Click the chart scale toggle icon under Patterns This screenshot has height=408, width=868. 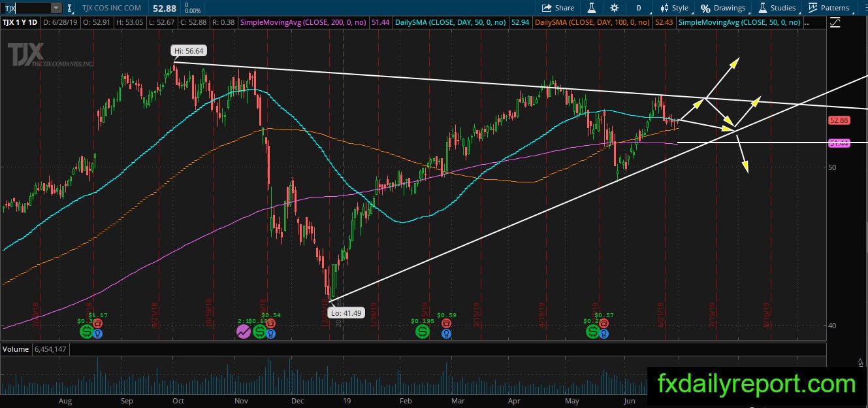(x=835, y=23)
